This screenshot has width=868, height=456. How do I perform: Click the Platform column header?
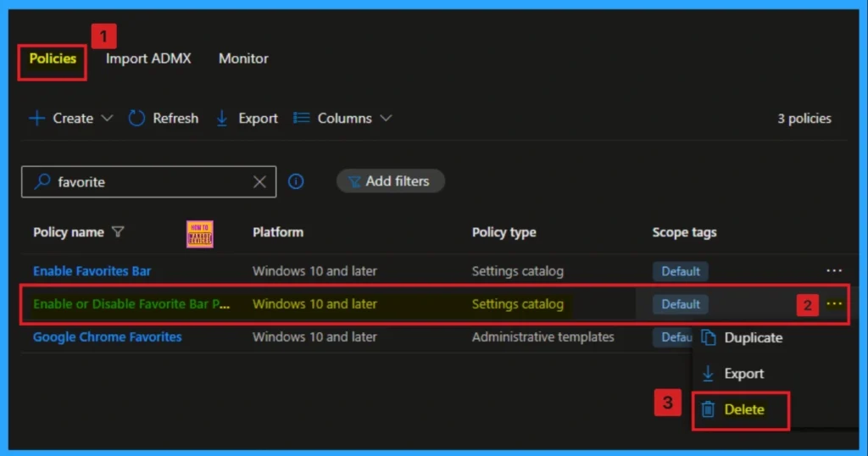(278, 232)
